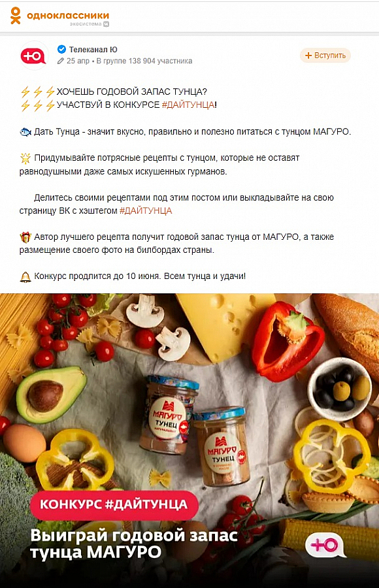Viewport: 379px width, 588px height.
Task: Open the tuna contest photo attachment
Action: click(x=189, y=440)
